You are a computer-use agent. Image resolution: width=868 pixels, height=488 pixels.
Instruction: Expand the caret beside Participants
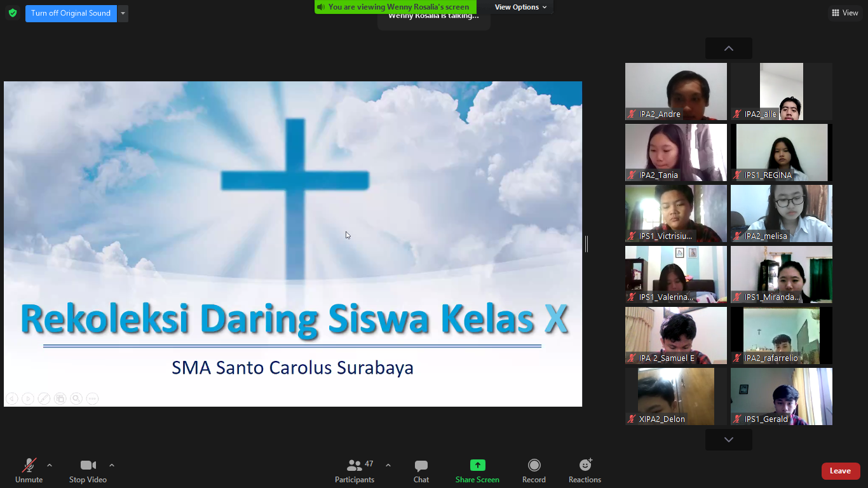(x=388, y=465)
